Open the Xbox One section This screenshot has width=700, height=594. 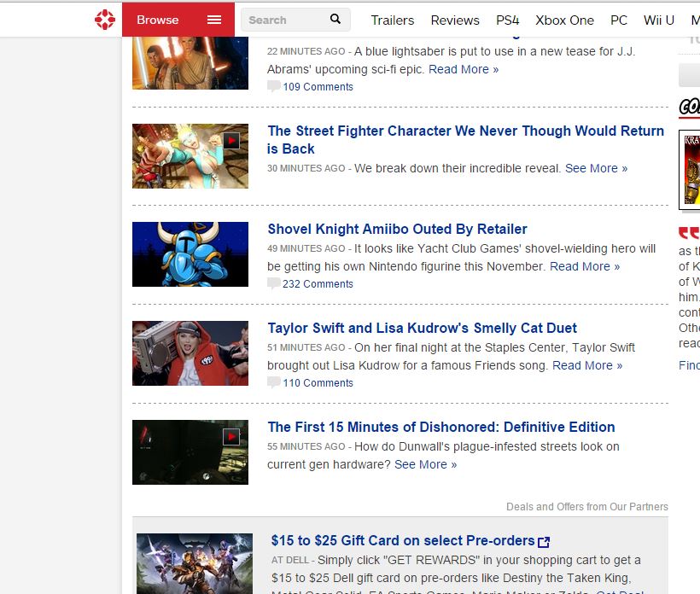(x=564, y=20)
